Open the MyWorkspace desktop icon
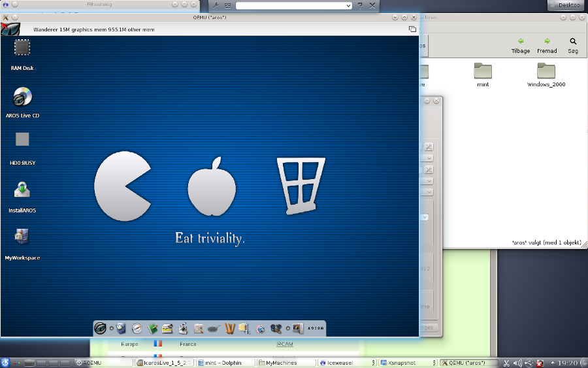The image size is (588, 368). tap(22, 237)
